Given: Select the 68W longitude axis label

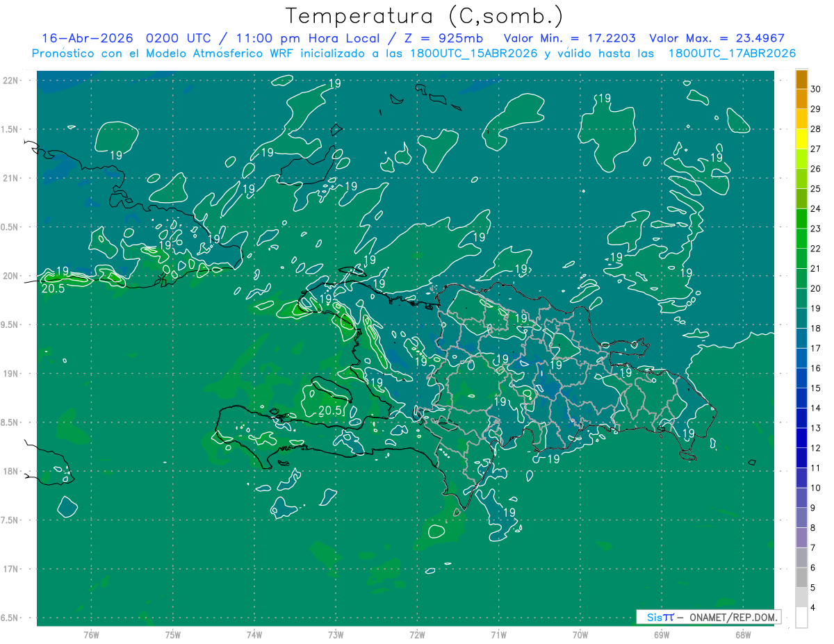Looking at the screenshot, I should point(743,635).
